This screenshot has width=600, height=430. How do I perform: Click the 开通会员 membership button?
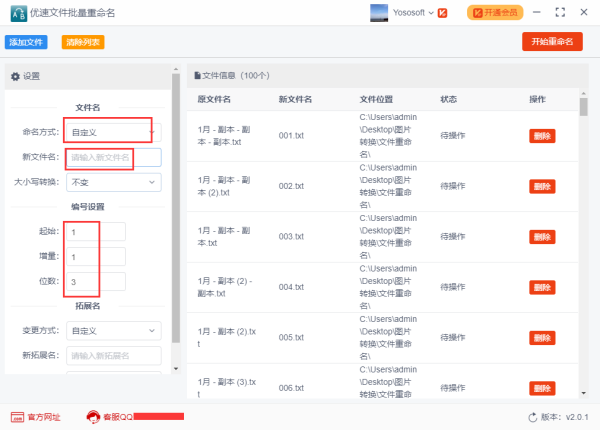(x=494, y=13)
